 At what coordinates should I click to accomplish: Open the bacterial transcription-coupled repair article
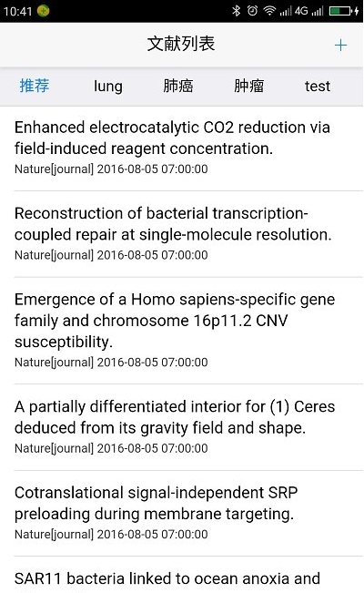click(182, 234)
